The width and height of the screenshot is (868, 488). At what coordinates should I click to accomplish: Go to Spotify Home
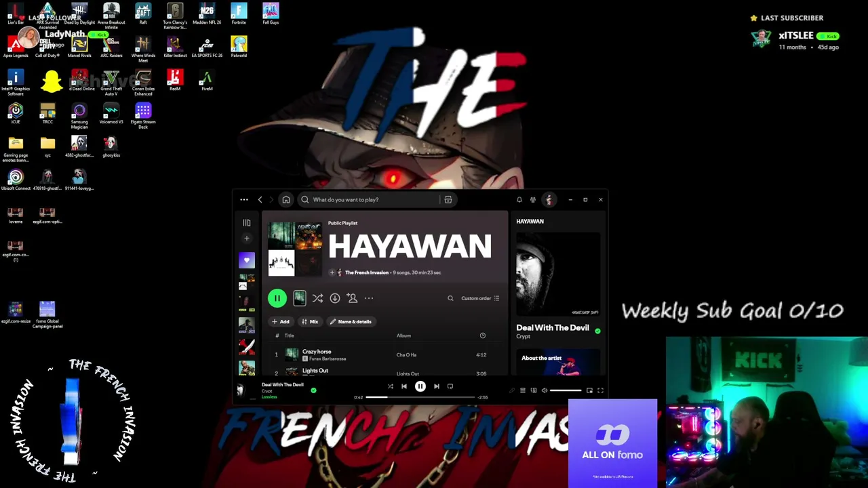tap(286, 200)
